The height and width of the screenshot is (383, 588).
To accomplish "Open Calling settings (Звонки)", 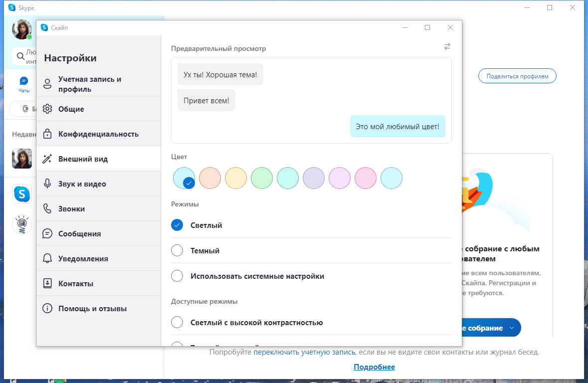I will pyautogui.click(x=99, y=208).
